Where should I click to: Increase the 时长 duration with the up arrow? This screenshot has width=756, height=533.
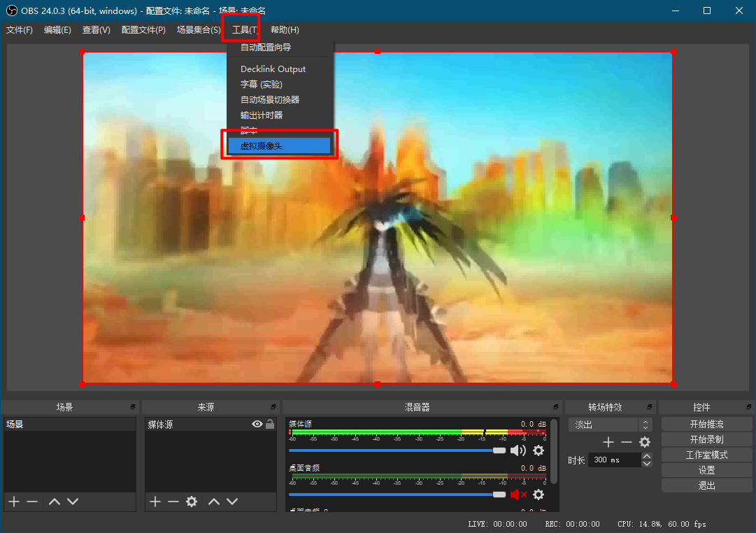coord(647,456)
